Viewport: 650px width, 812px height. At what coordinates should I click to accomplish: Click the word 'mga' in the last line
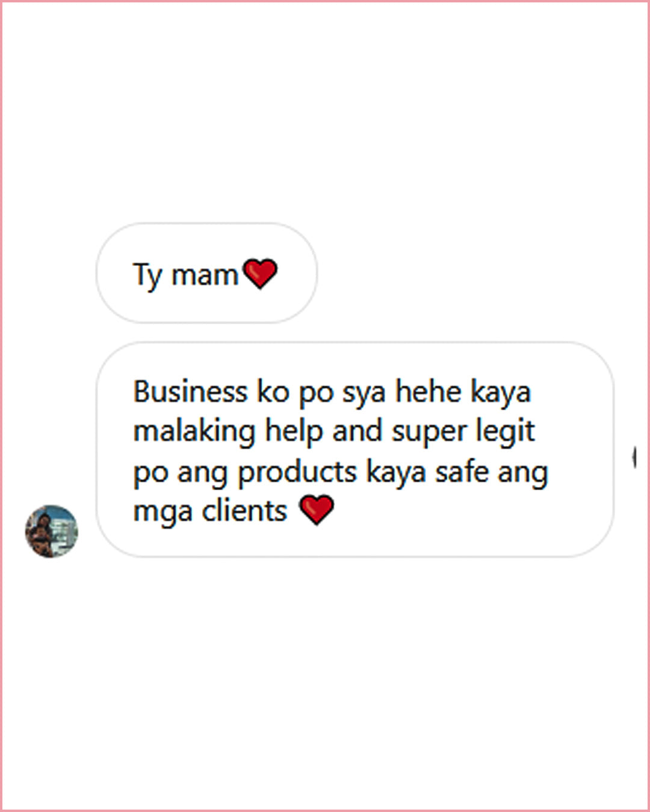click(162, 513)
